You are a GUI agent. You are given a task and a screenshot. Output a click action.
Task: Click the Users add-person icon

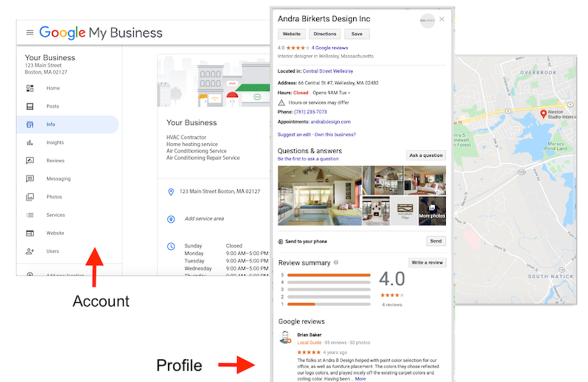tap(30, 251)
